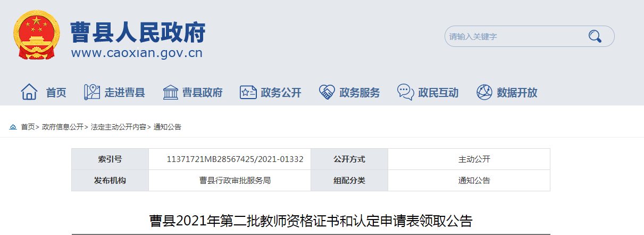Select the 数据开放 navigation item

[x=517, y=93]
